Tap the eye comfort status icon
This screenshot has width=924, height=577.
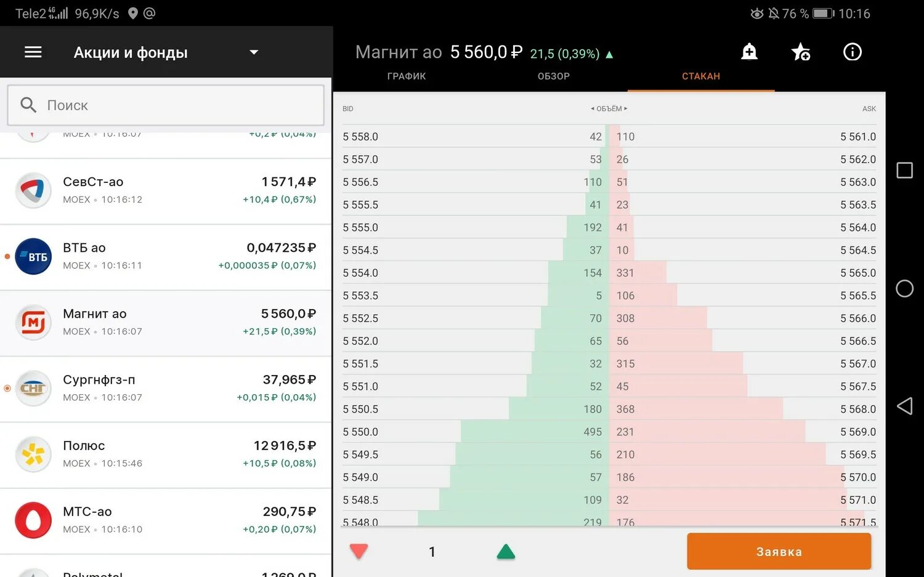[x=757, y=13]
